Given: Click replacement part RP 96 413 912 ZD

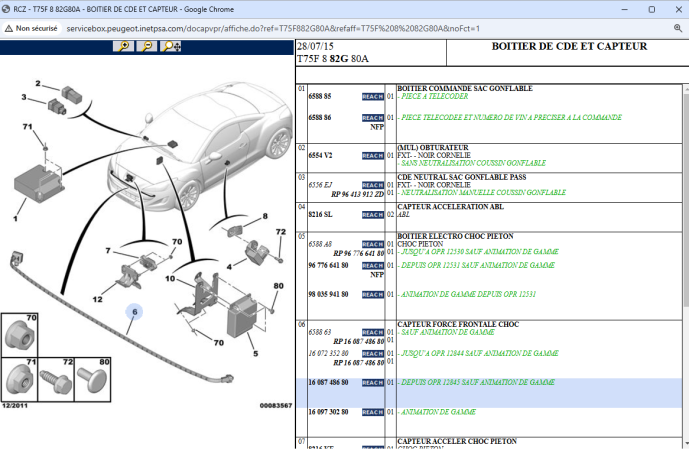Looking at the screenshot, I should [357, 194].
